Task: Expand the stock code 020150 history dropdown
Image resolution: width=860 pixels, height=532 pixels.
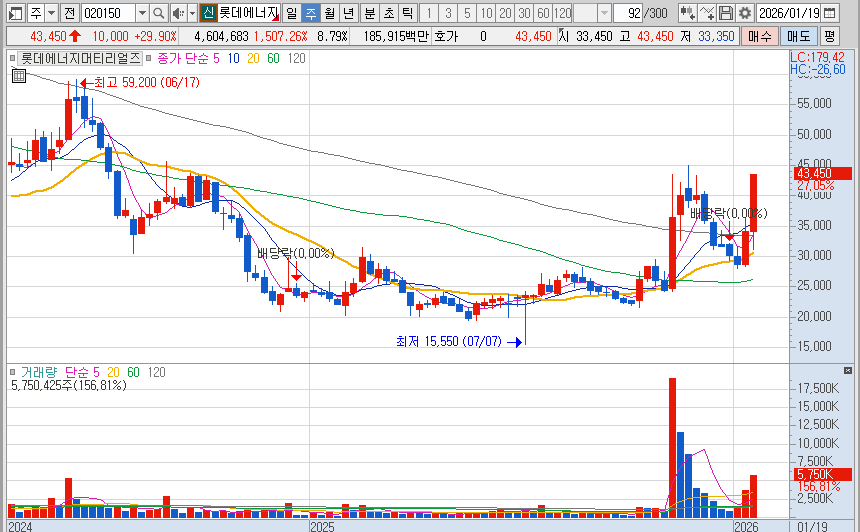Action: coord(142,13)
